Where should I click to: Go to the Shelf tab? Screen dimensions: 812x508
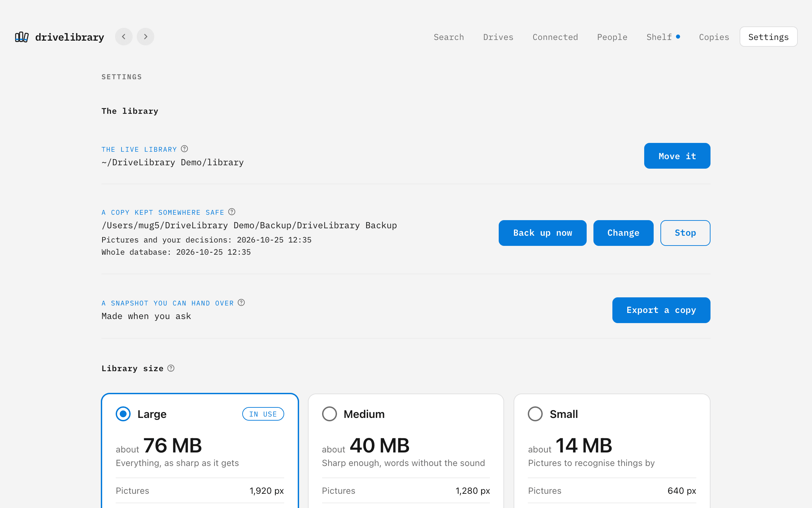coord(663,37)
